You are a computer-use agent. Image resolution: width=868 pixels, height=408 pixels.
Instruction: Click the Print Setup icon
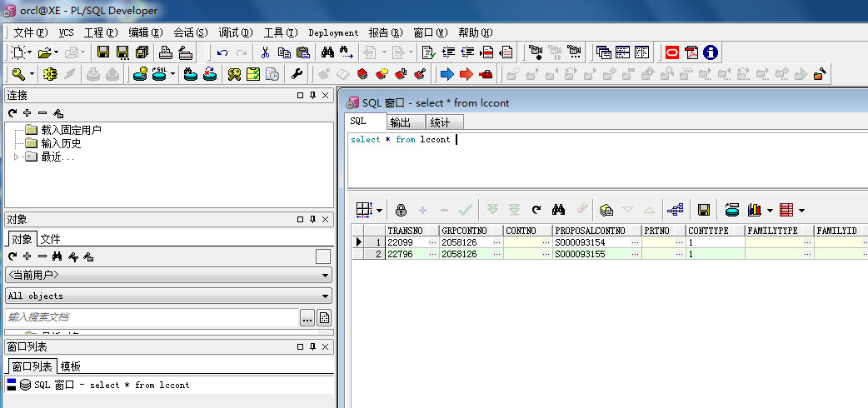(x=186, y=52)
